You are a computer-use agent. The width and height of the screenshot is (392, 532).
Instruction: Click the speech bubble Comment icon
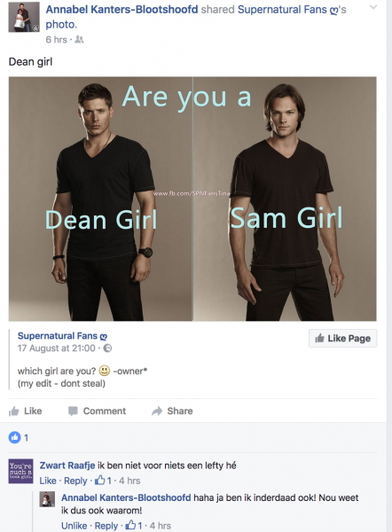(73, 411)
